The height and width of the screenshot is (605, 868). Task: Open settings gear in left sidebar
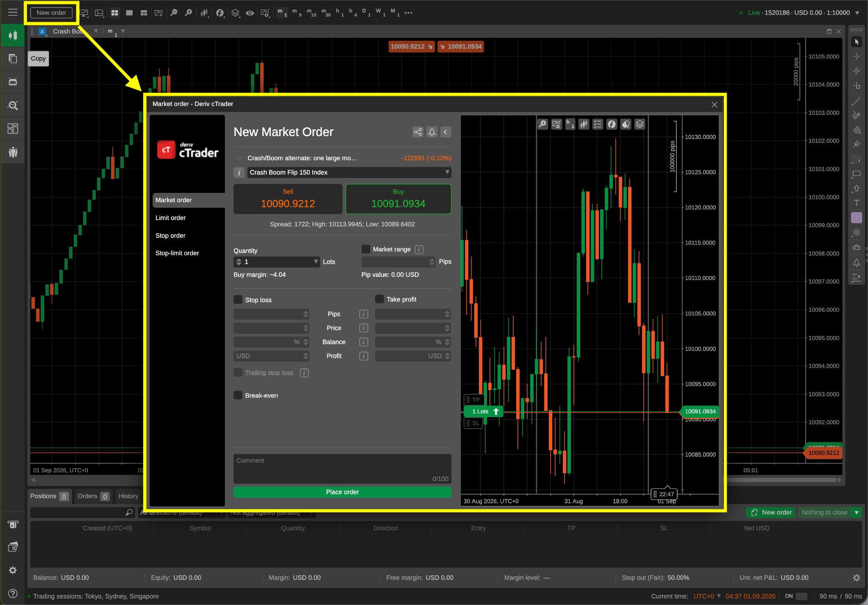click(13, 570)
